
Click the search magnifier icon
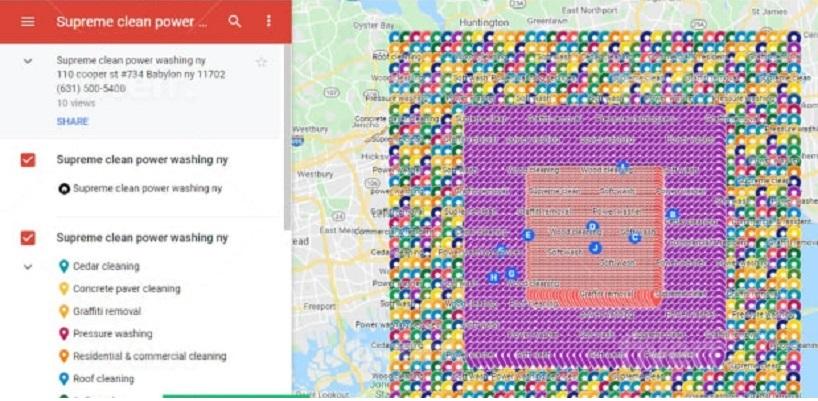pos(235,21)
